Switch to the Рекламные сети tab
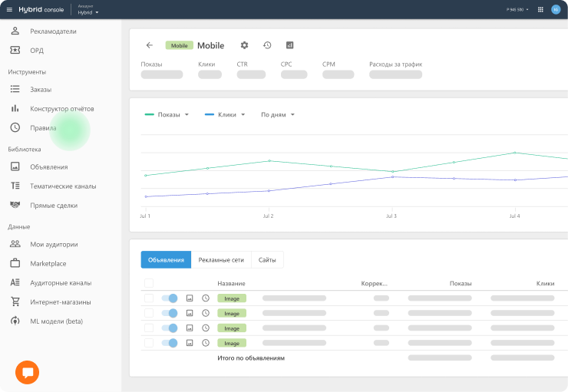The width and height of the screenshot is (568, 392). 221,260
